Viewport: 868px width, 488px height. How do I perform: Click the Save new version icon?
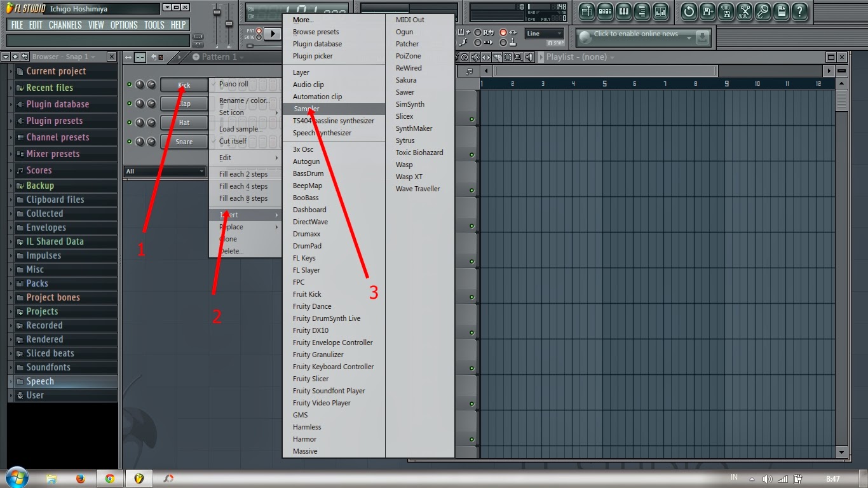point(707,11)
